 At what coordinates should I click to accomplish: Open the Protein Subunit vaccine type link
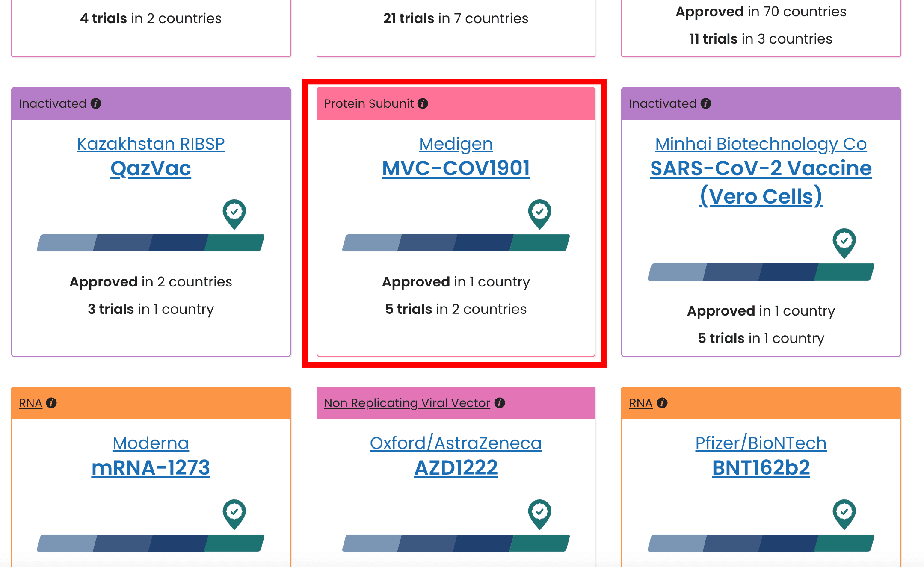tap(369, 103)
